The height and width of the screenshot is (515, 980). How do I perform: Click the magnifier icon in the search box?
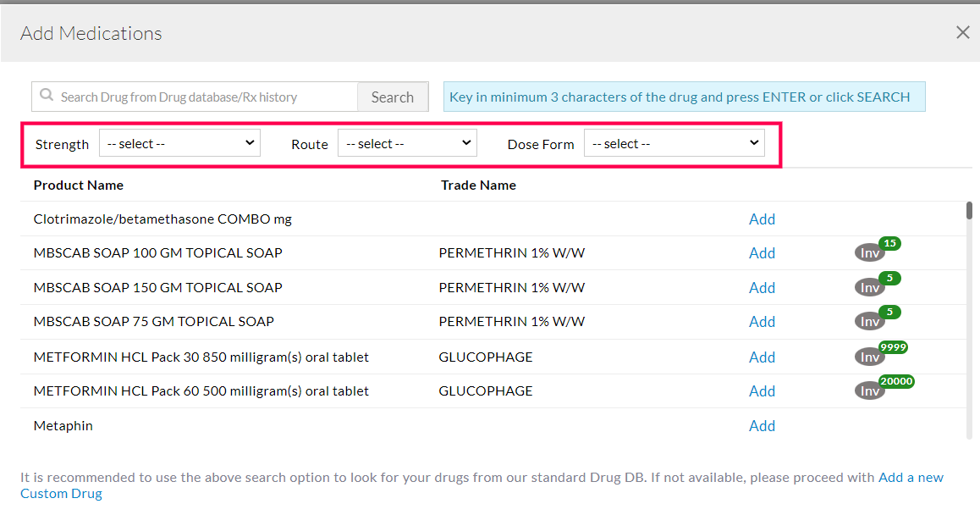click(x=46, y=97)
